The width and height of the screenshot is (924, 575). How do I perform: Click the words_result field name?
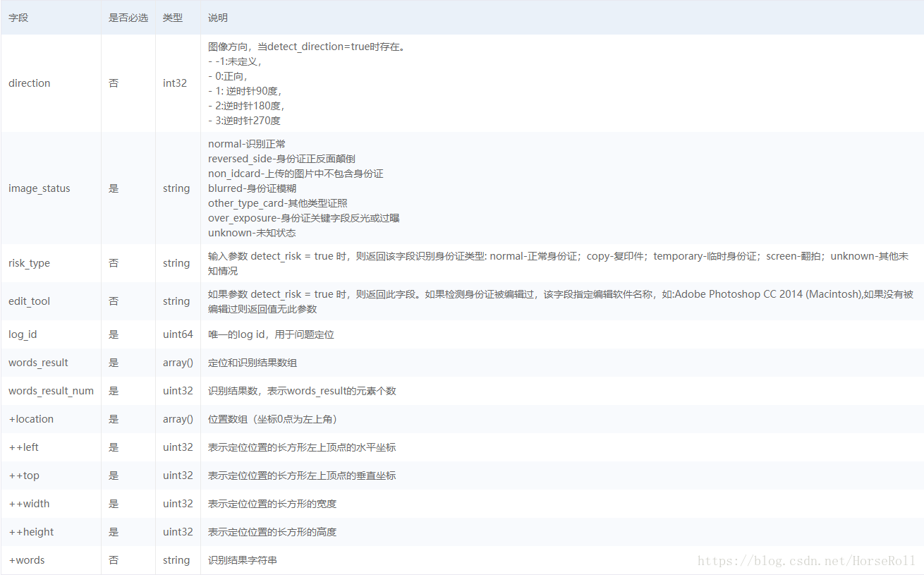point(38,363)
